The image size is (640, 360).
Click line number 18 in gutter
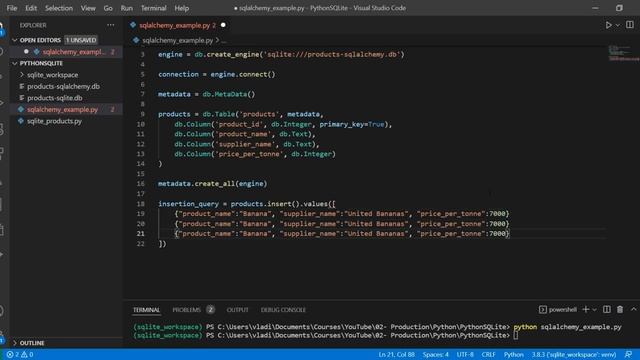(140, 204)
